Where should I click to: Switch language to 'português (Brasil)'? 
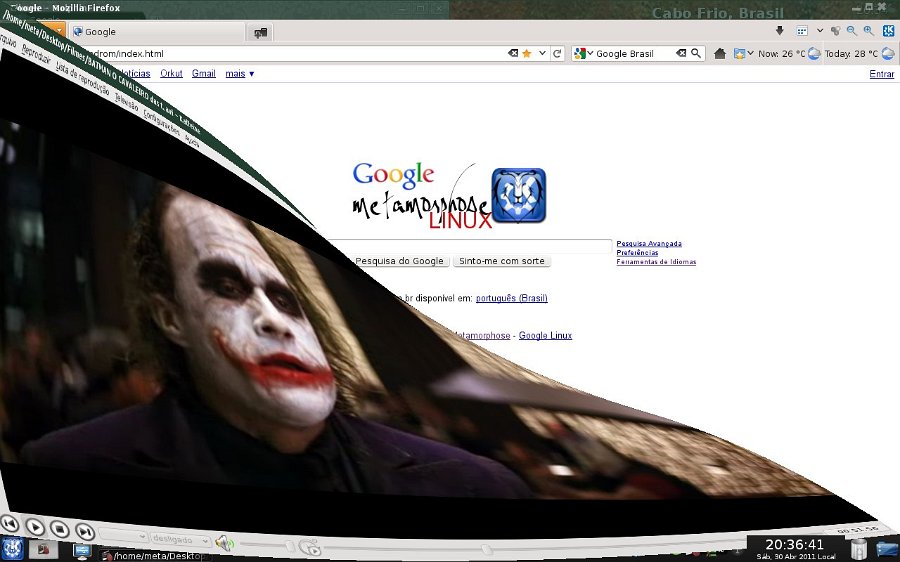click(511, 298)
